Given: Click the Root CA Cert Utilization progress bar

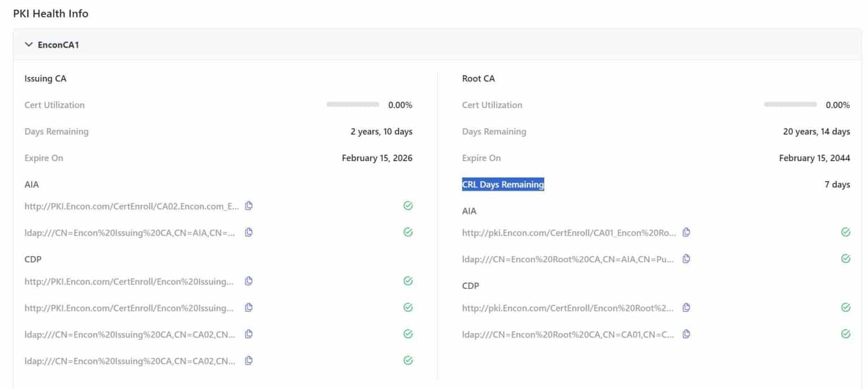Looking at the screenshot, I should 790,105.
